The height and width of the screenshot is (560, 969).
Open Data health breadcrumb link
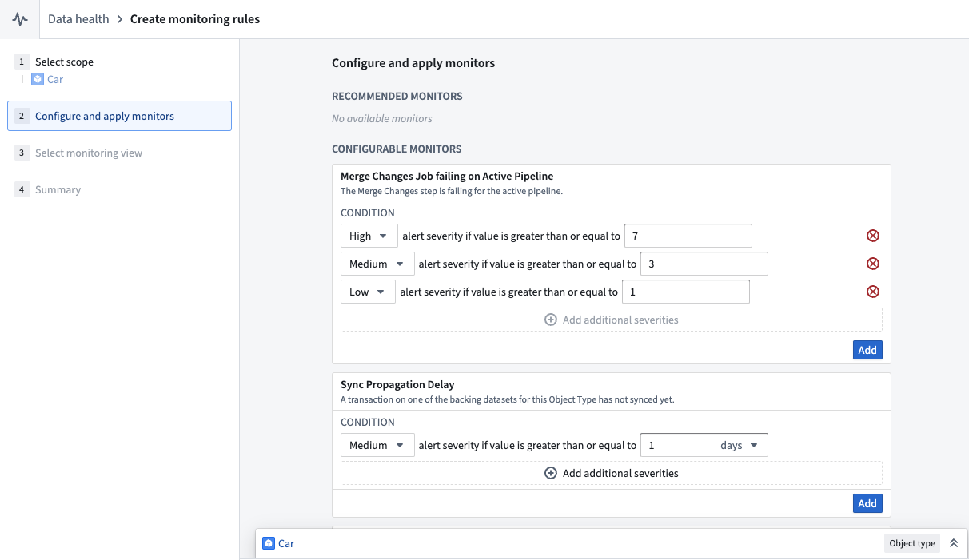[78, 19]
